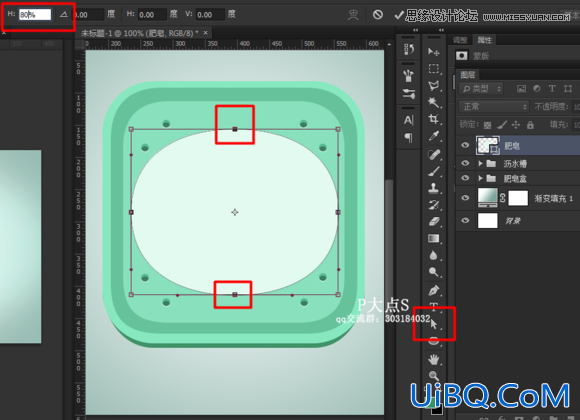Select the Brush tool
Viewport: 580px width, 420px height.
click(434, 171)
